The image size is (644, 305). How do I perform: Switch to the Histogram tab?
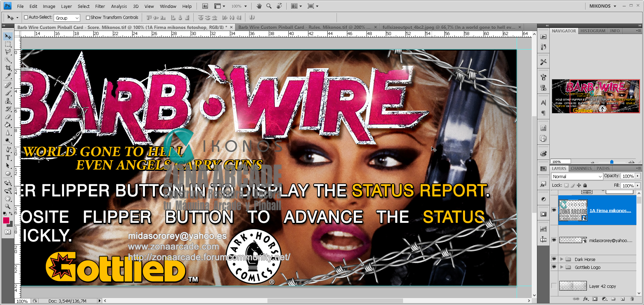[x=593, y=31]
